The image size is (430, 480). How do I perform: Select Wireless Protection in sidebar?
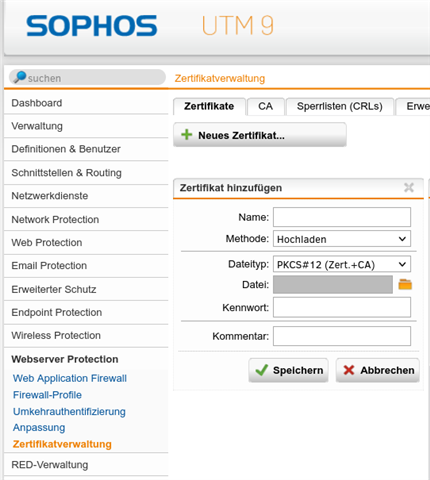(86, 335)
